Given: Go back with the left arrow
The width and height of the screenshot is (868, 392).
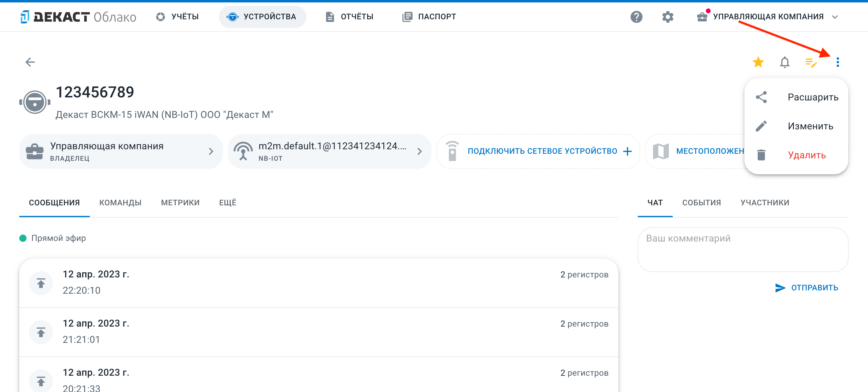Looking at the screenshot, I should click(30, 62).
